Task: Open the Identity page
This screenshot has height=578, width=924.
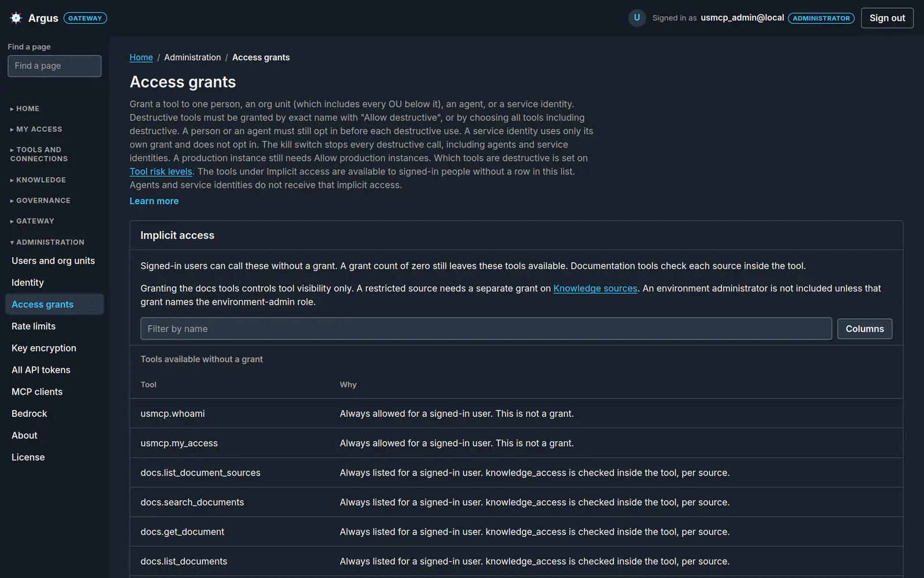Action: (x=54, y=283)
